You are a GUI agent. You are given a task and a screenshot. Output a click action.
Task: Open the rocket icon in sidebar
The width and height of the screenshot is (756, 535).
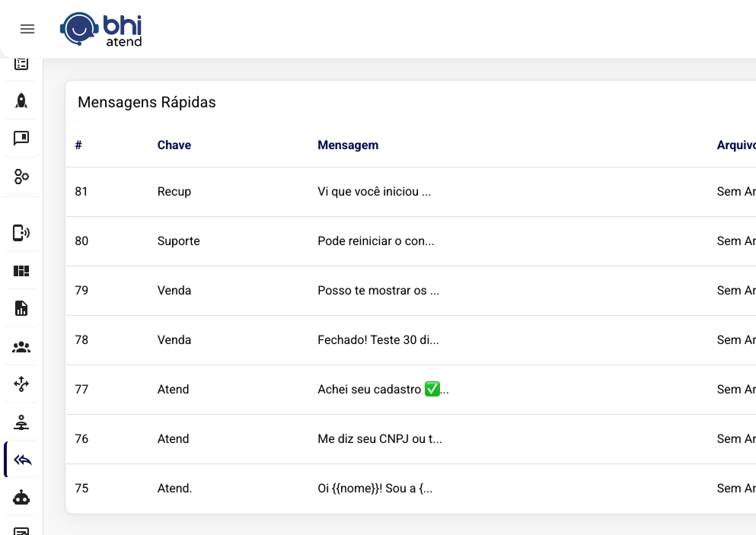tap(21, 100)
